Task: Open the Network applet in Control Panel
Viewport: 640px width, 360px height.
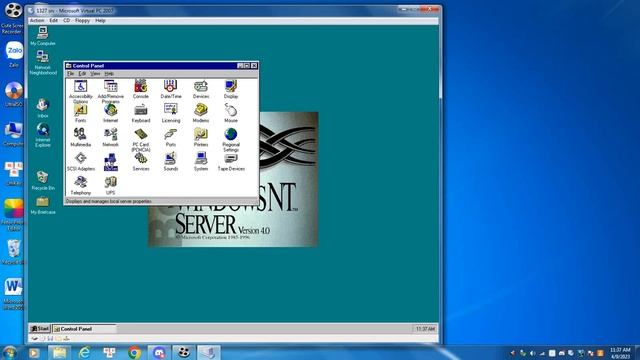Action: pos(110,137)
